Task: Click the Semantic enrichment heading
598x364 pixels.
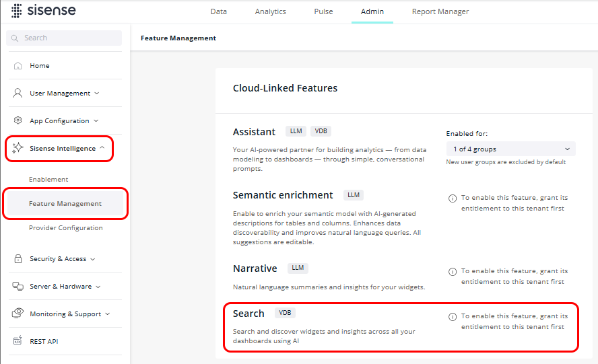Action: pyautogui.click(x=283, y=195)
